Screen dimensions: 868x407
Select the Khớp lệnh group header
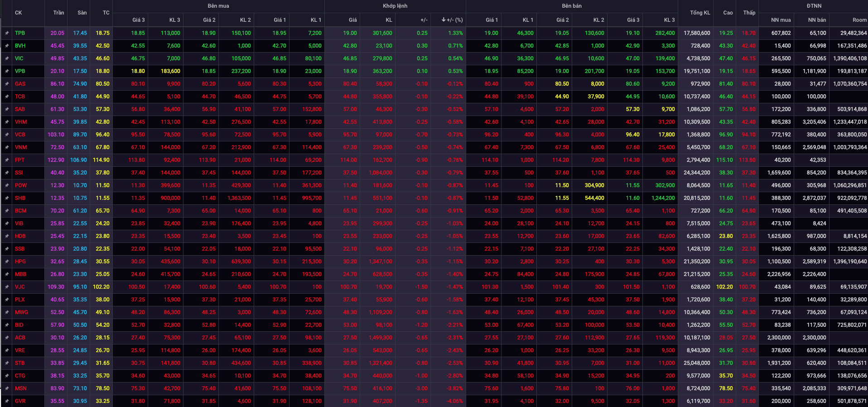[x=395, y=6]
